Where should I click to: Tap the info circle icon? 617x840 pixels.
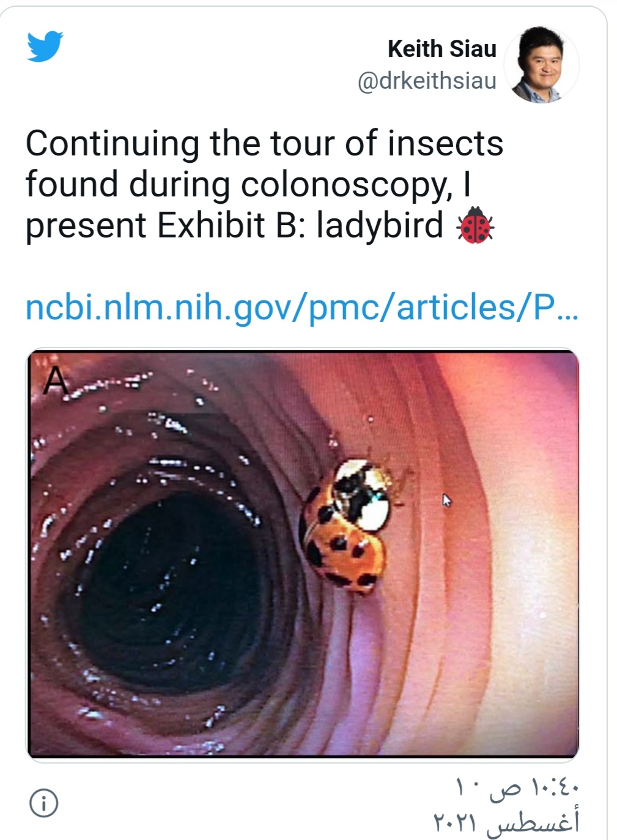click(x=44, y=803)
